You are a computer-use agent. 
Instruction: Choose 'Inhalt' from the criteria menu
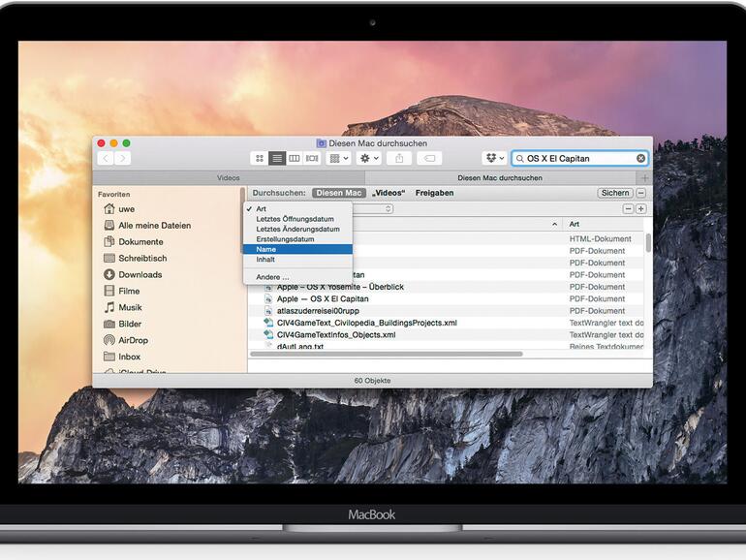[x=266, y=259]
